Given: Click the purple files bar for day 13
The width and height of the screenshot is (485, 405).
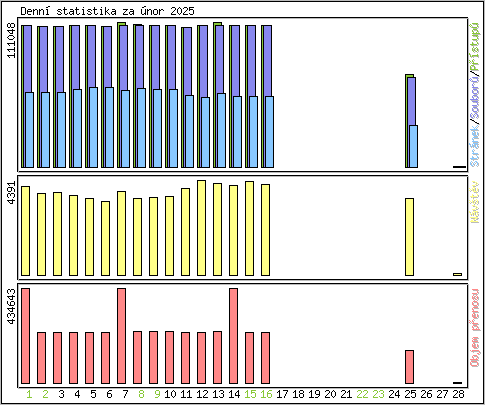Looking at the screenshot, I should (220, 59).
